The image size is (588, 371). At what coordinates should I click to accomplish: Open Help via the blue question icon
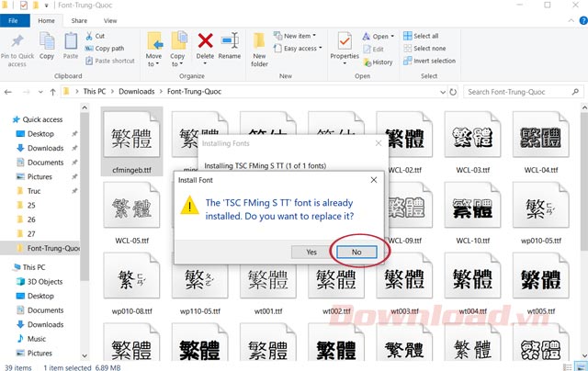click(x=583, y=20)
